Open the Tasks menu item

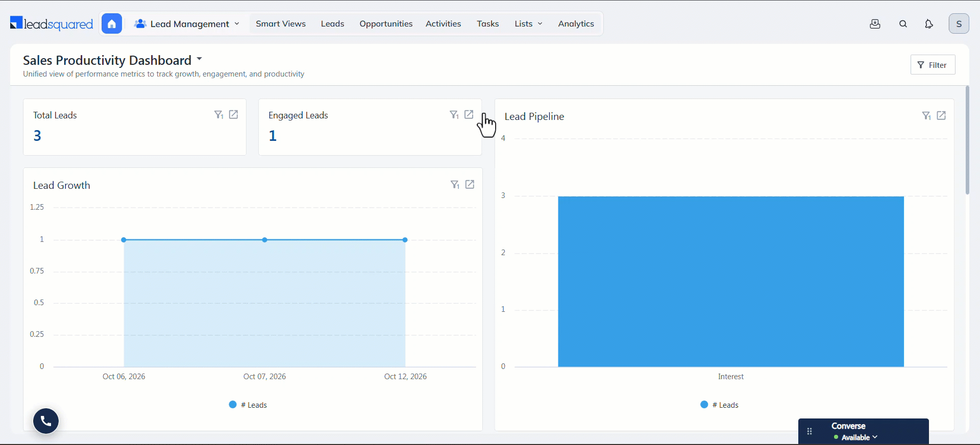(x=488, y=24)
